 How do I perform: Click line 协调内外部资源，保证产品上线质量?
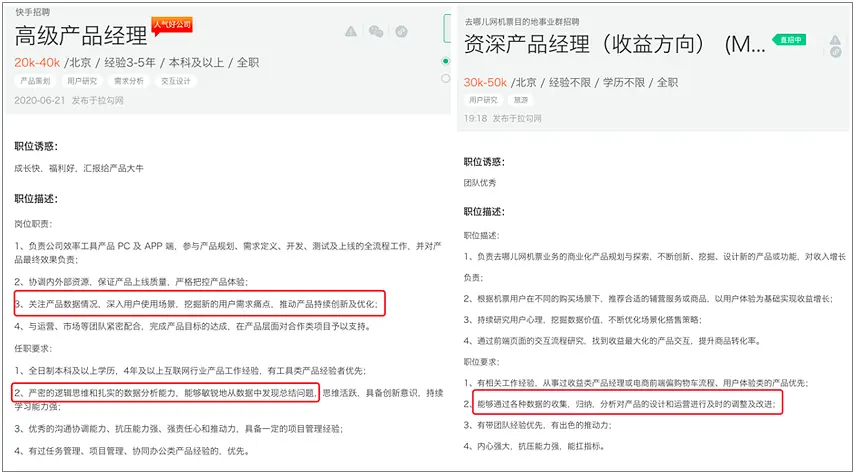(x=132, y=282)
